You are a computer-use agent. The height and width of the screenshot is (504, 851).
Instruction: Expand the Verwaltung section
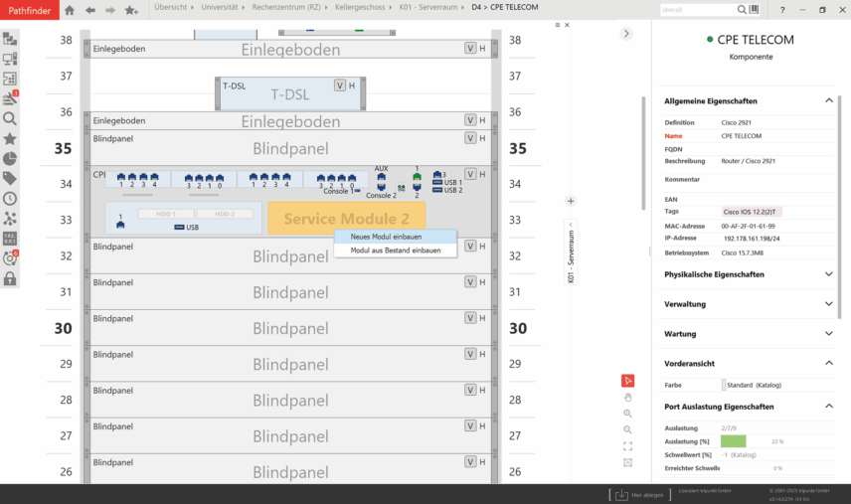(x=828, y=304)
